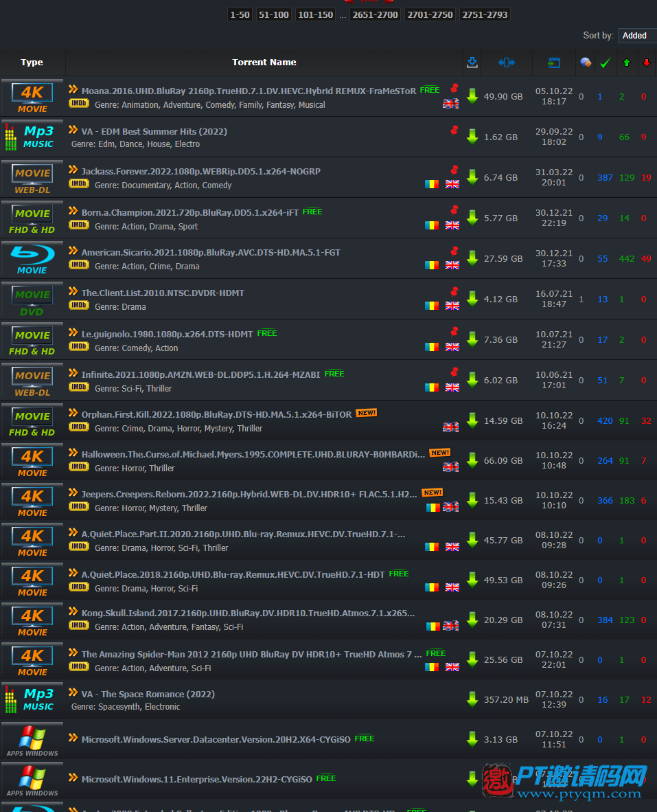This screenshot has height=812, width=657.
Task: Sort by leechers red down-arrow header
Action: click(647, 63)
